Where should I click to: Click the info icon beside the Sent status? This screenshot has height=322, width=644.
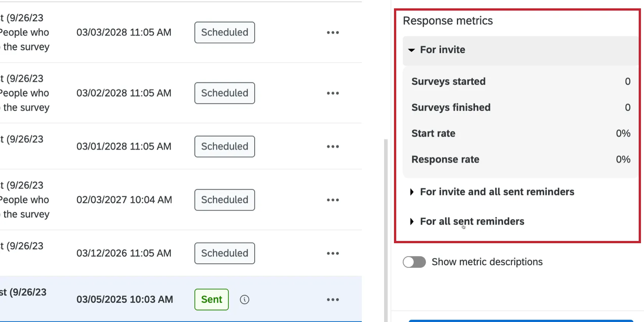tap(244, 299)
